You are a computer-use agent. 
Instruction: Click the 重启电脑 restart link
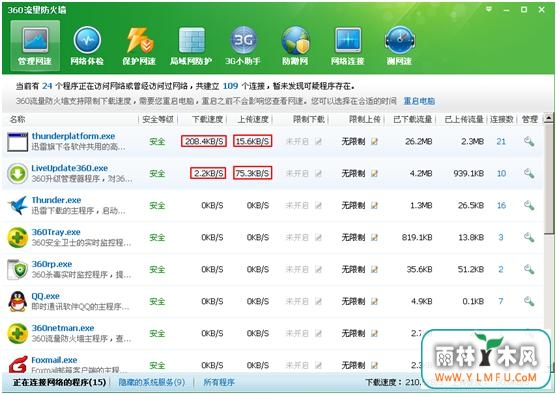point(419,101)
